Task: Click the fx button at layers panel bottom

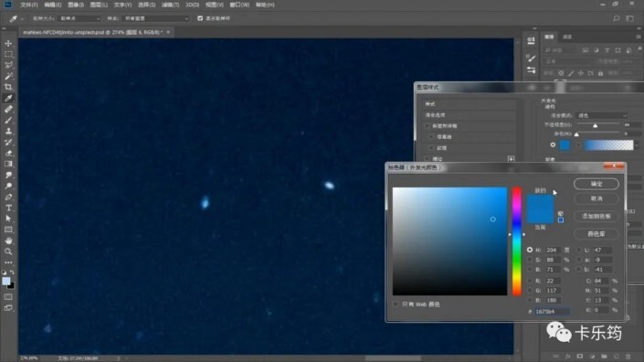Action: (568, 357)
